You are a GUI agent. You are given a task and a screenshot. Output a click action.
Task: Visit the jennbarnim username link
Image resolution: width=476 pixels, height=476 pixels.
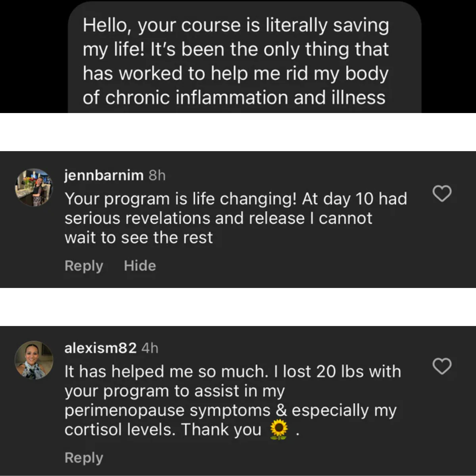104,175
